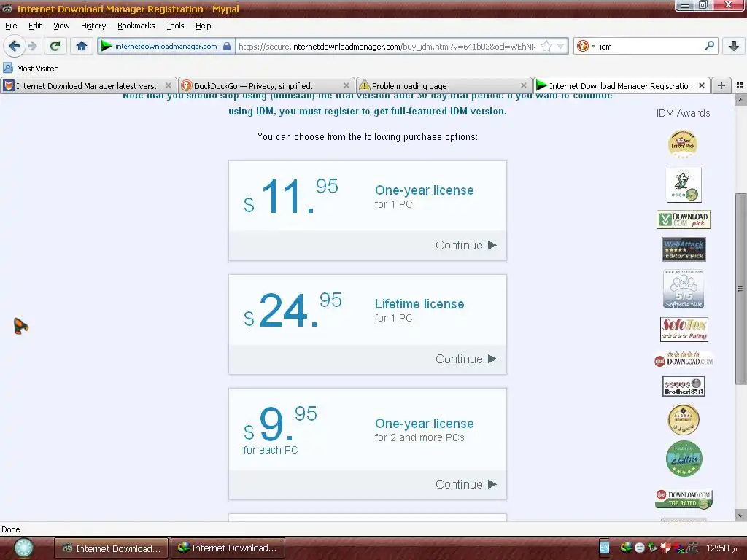Continue with the $9.95 multi-PC license
This screenshot has height=560, width=747.
pos(465,484)
